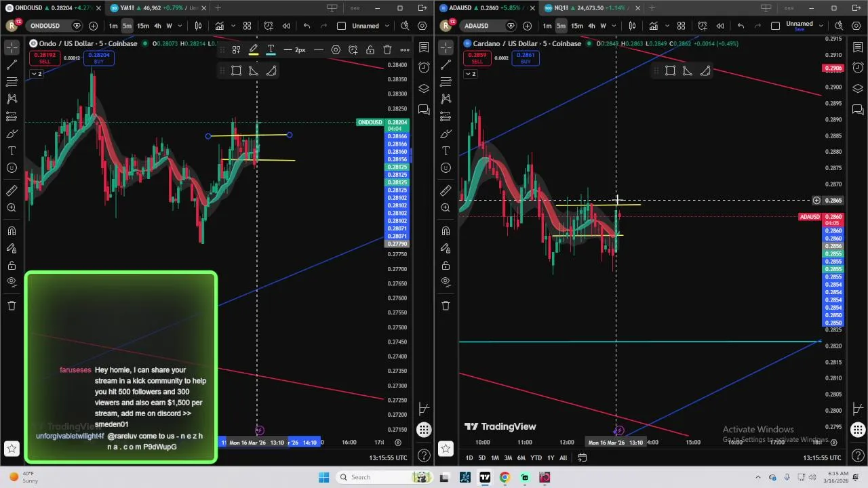Open chart settings gear in the ONDOUSD top toolbar
This screenshot has width=868, height=488.
coord(422,26)
